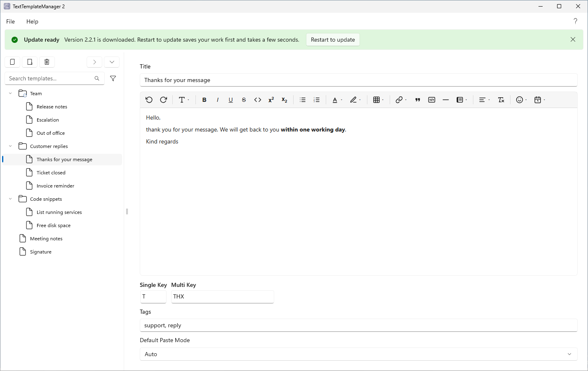Click the search magnifier icon
Screen dimensions: 588x371
[x=97, y=78]
